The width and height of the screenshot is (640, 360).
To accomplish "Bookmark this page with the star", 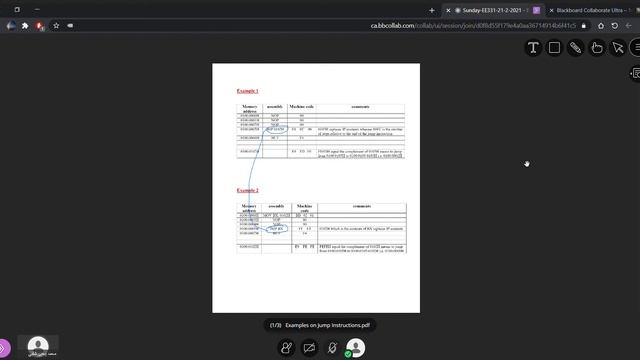I will [x=56, y=26].
